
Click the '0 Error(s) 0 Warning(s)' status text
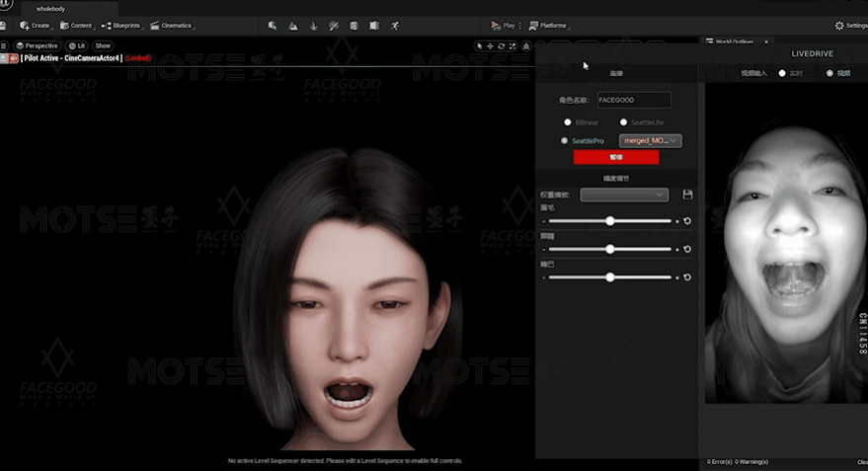pyautogui.click(x=738, y=461)
